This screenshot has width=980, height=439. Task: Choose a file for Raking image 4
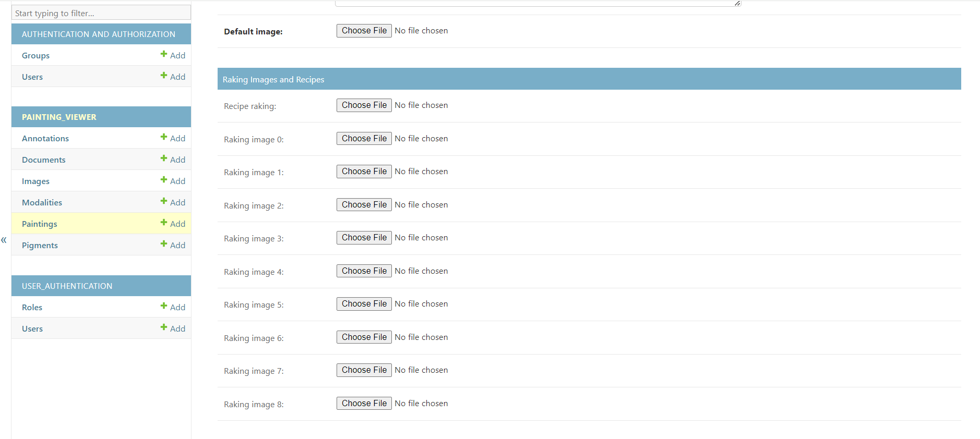pyautogui.click(x=364, y=271)
